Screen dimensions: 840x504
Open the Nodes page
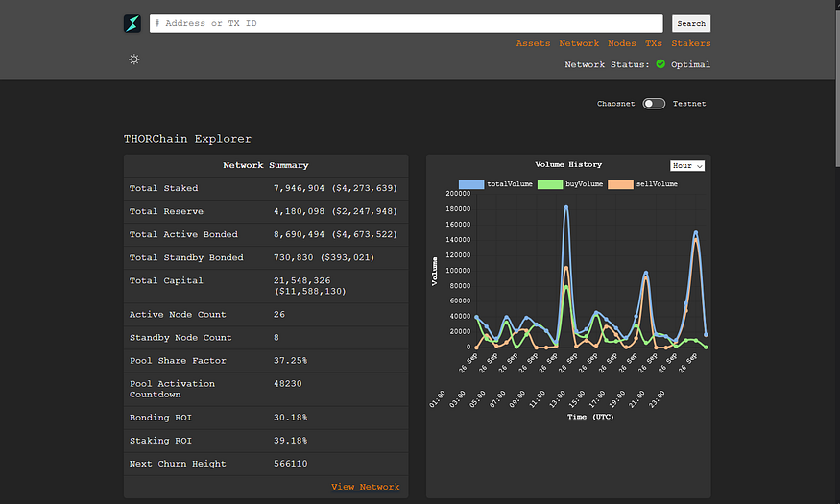click(622, 43)
